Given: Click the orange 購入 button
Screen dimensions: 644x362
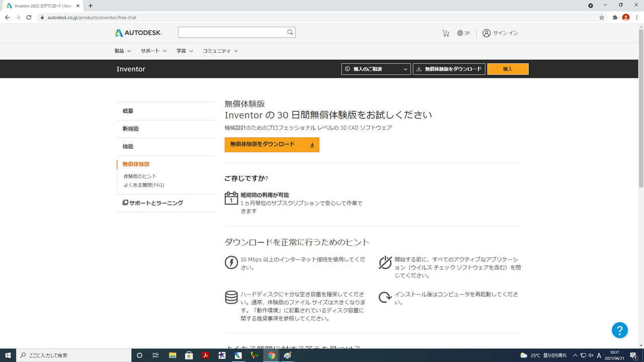Looking at the screenshot, I should (508, 69).
